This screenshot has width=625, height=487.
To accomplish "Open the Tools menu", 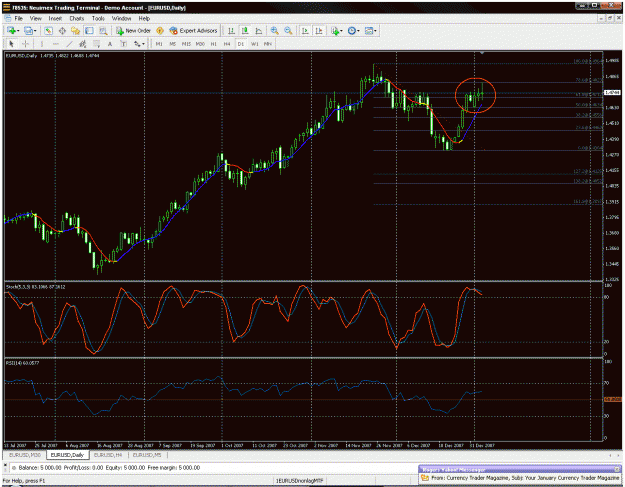I will (98, 18).
